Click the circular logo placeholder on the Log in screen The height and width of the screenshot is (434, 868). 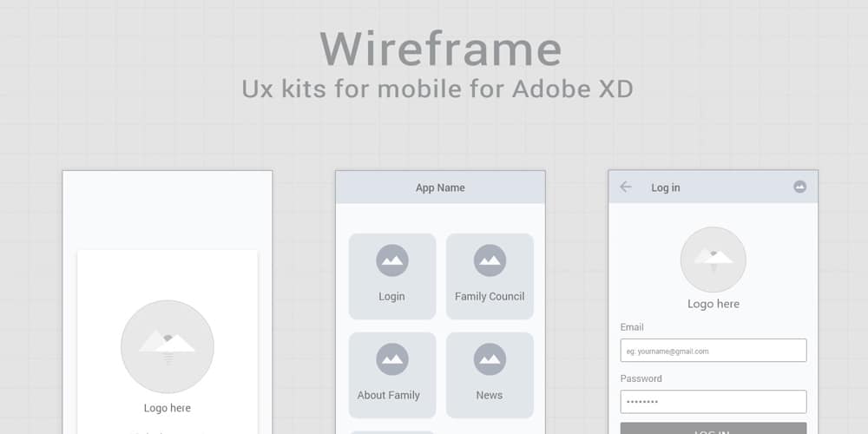[713, 260]
